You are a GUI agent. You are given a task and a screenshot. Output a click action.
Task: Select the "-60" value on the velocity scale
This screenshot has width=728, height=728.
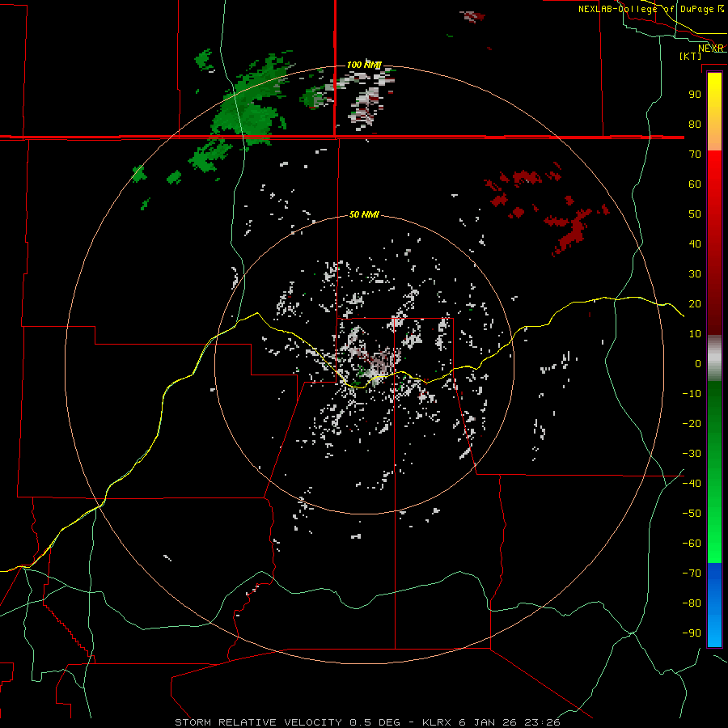(x=692, y=544)
